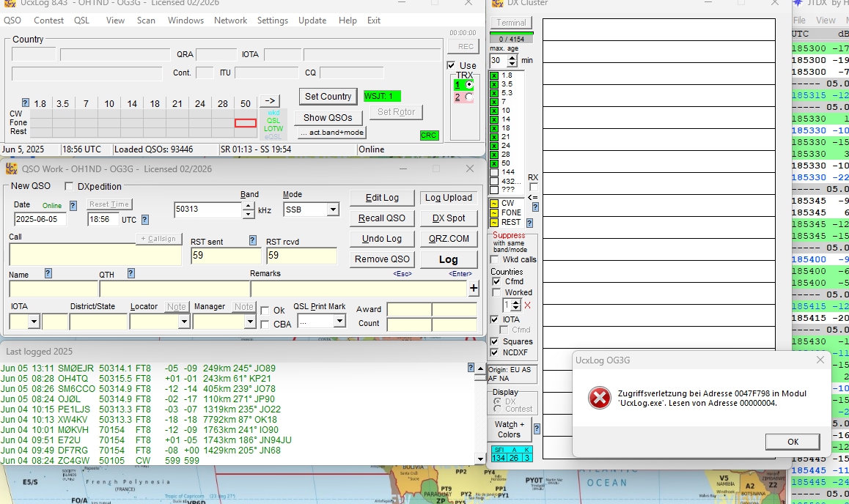The image size is (849, 504).
Task: Click the arrow button right of band 50
Action: click(x=270, y=101)
